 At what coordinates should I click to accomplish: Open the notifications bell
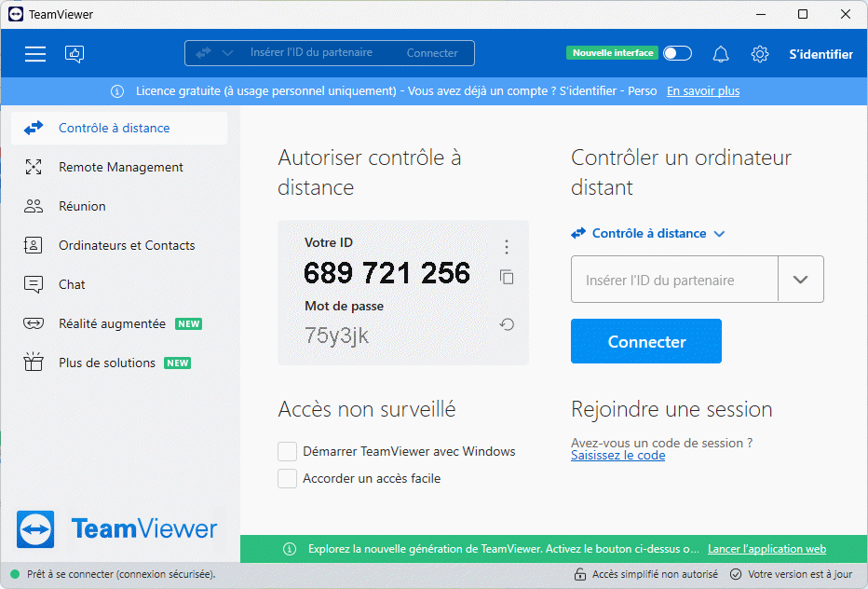pyautogui.click(x=720, y=54)
